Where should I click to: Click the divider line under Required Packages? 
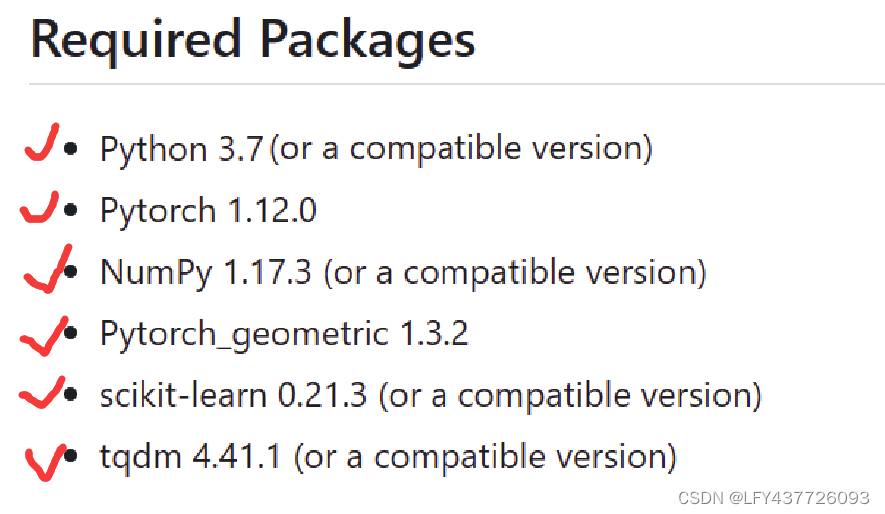click(457, 84)
